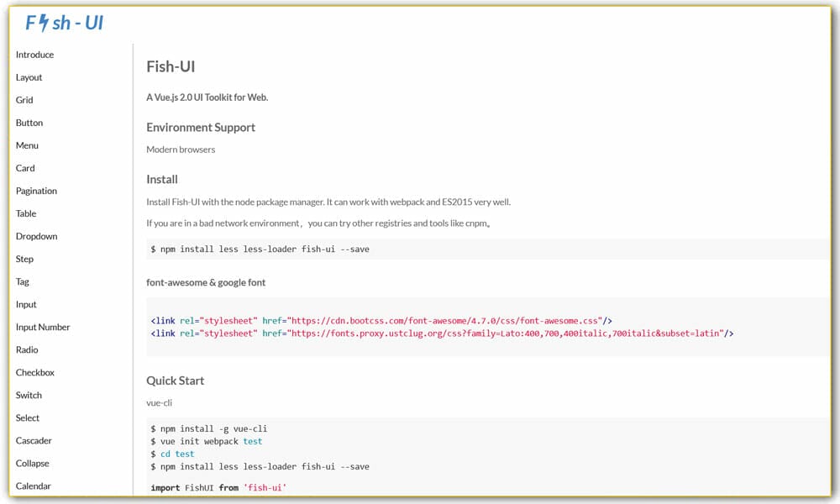This screenshot has width=840, height=504.
Task: Open the Introduce page in sidebar
Action: tap(34, 55)
